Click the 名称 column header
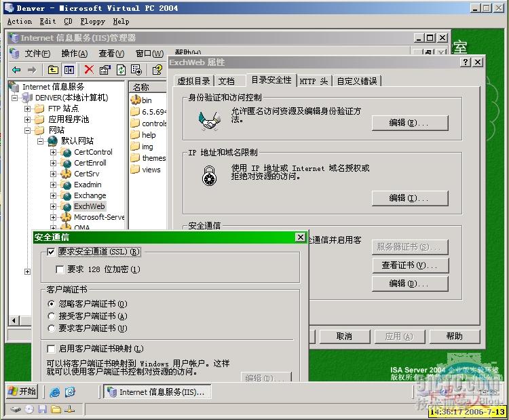The width and height of the screenshot is (509, 420). (x=148, y=88)
